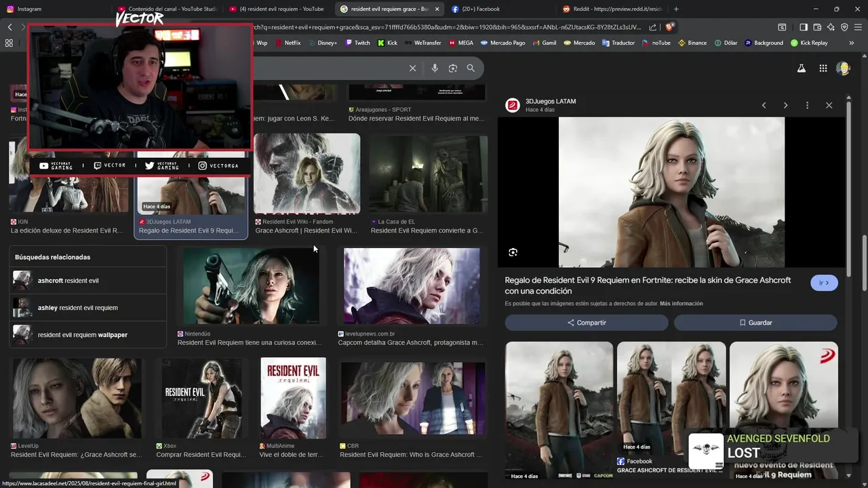
Task: Open the levelupnews.com.br image thumbnail
Action: (412, 286)
